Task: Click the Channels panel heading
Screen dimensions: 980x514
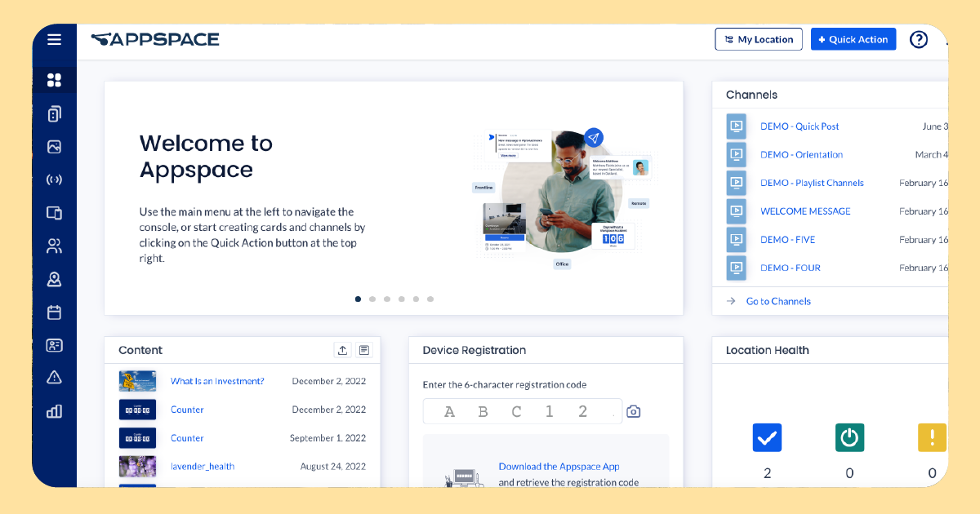Action: pyautogui.click(x=751, y=95)
